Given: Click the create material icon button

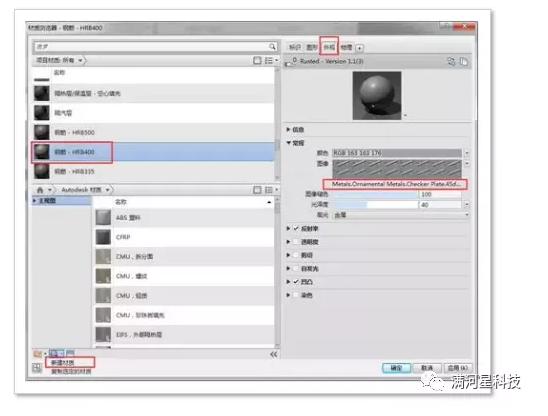Looking at the screenshot, I should [x=57, y=353].
